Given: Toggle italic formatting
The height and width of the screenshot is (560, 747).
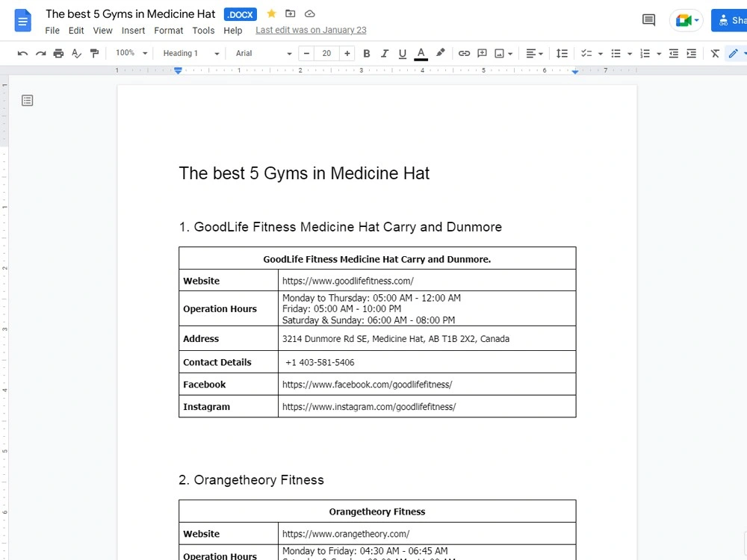Looking at the screenshot, I should (385, 53).
